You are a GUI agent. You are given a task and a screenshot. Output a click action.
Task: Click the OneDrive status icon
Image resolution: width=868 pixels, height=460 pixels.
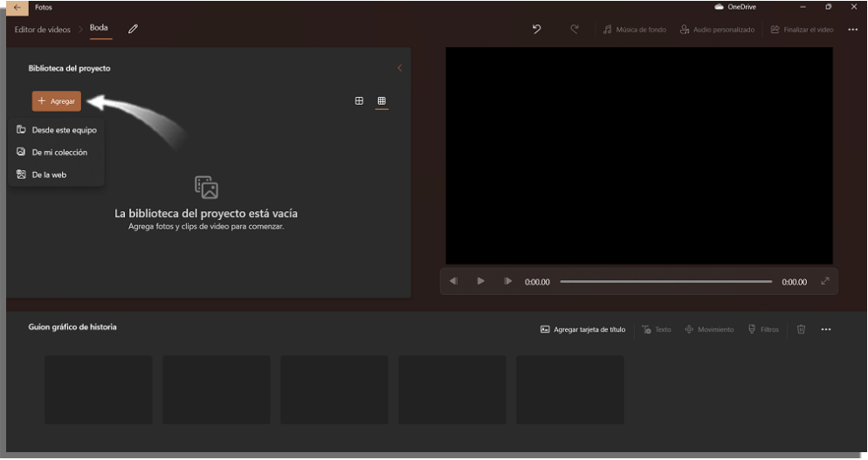click(x=719, y=7)
